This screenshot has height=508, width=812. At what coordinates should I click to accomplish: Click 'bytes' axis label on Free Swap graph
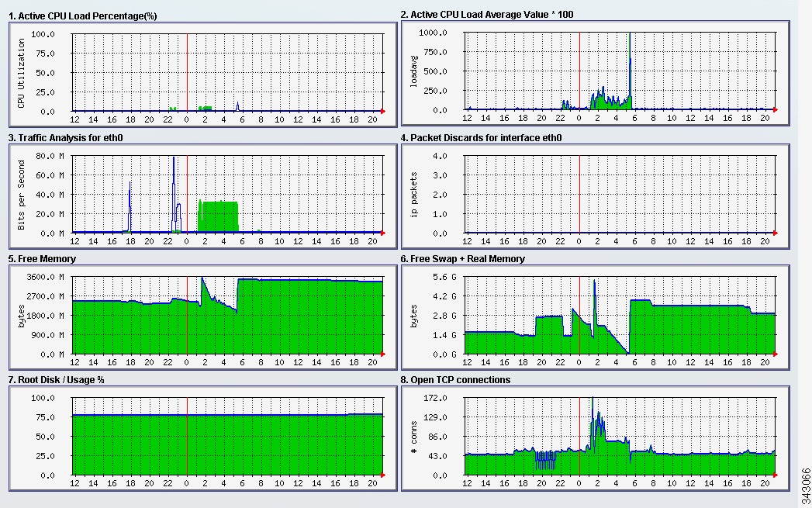coord(414,316)
